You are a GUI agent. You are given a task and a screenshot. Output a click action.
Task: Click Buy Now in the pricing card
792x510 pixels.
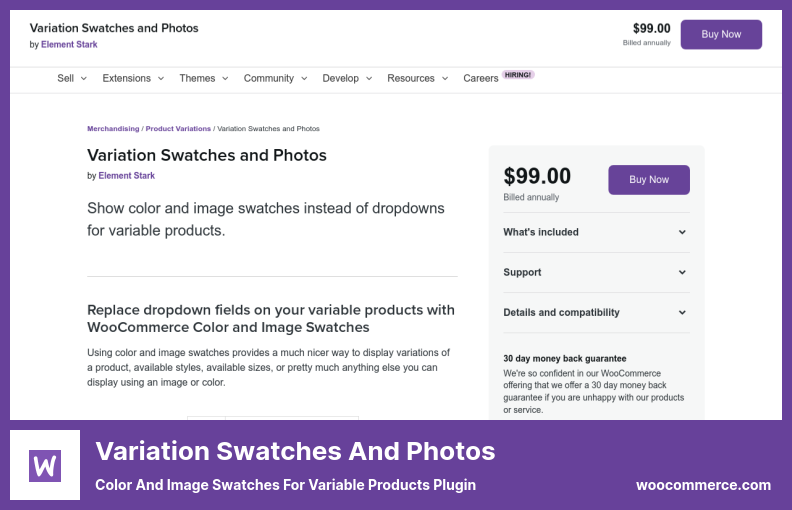click(649, 180)
